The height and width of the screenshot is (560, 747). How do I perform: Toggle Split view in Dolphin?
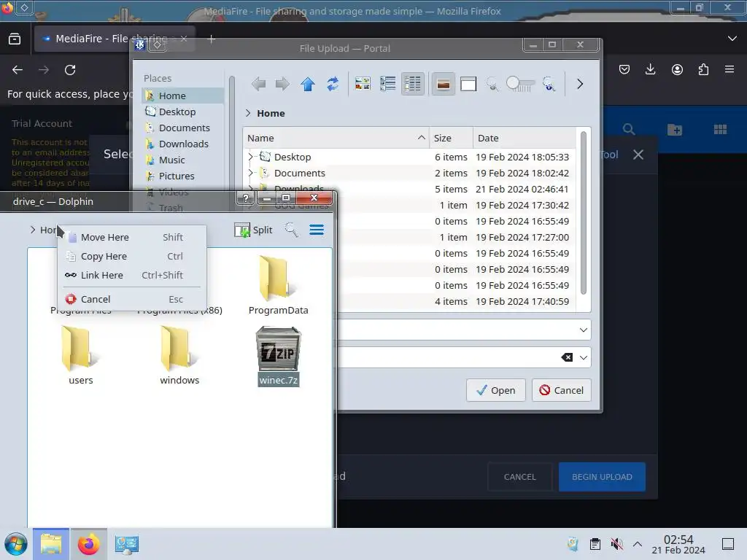point(253,230)
